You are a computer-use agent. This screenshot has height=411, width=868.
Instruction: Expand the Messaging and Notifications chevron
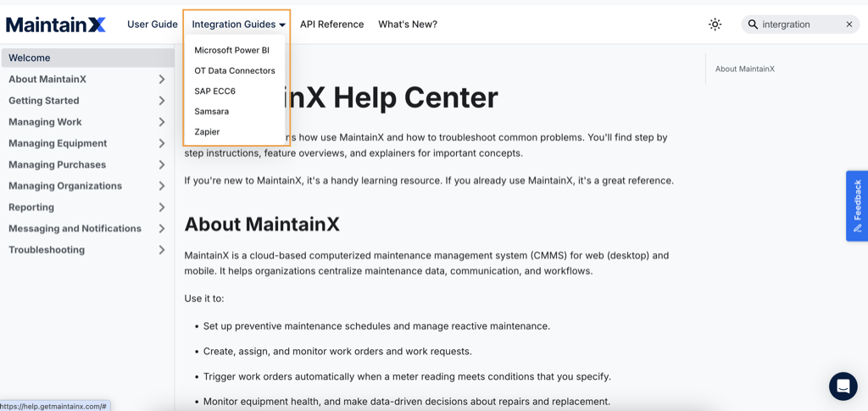pyautogui.click(x=162, y=229)
